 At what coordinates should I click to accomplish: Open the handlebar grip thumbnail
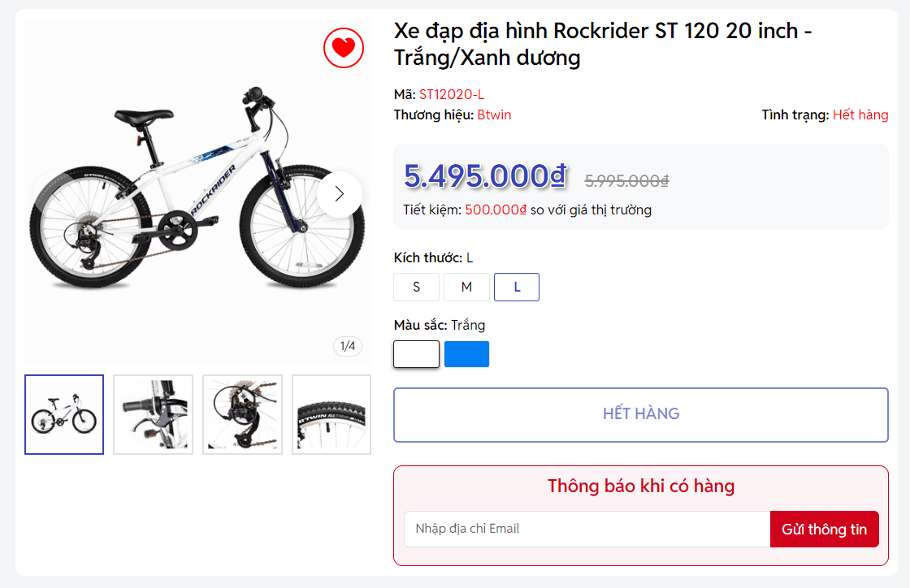(x=153, y=414)
